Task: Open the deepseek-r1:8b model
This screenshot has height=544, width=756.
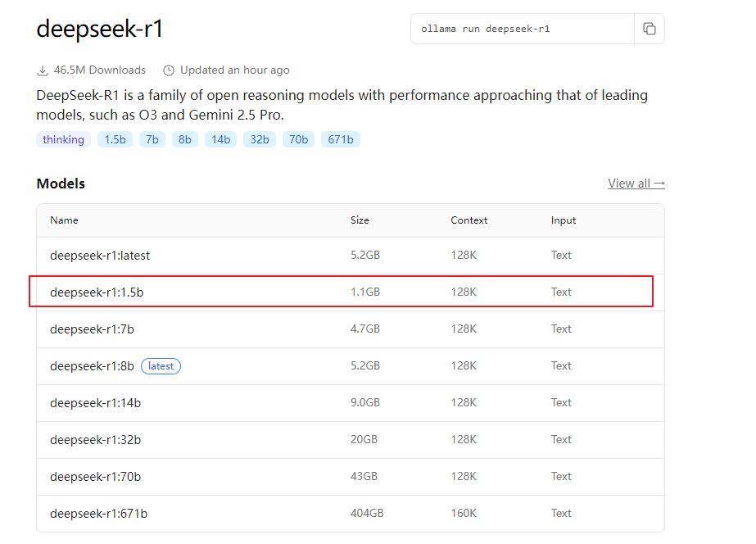Action: coord(92,366)
